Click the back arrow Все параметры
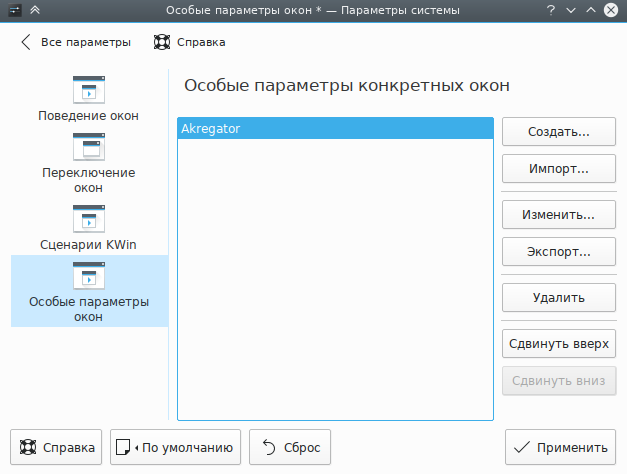The width and height of the screenshot is (627, 474). [25, 43]
